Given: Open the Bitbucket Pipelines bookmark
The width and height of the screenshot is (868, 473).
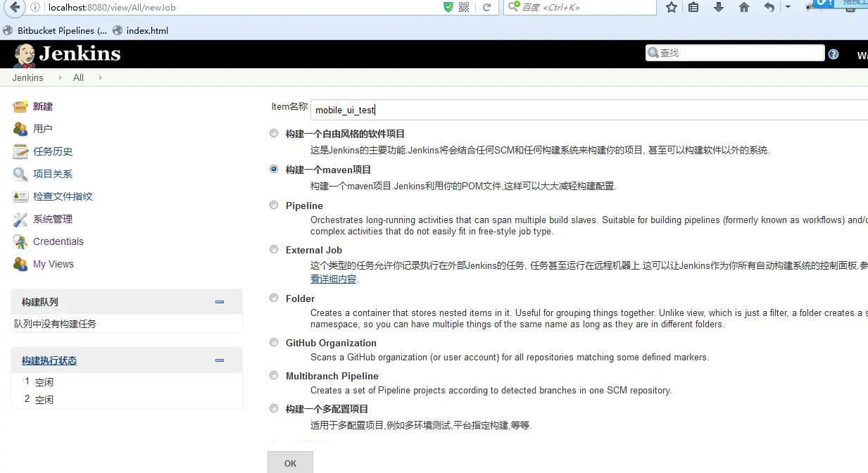Looking at the screenshot, I should tap(56, 31).
